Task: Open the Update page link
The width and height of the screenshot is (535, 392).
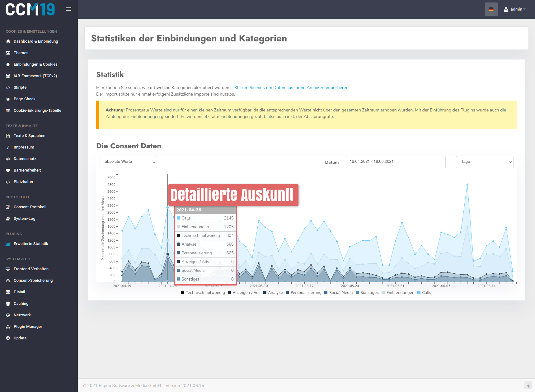Action: 20,338
